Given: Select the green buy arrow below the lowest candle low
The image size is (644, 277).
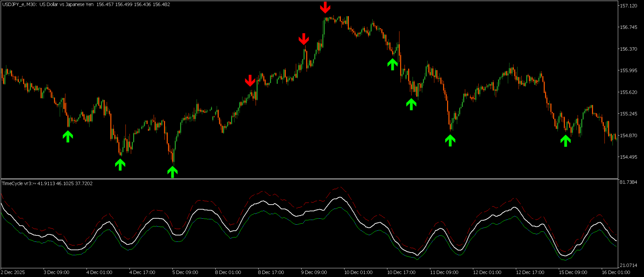Looking at the screenshot, I should pyautogui.click(x=172, y=172).
